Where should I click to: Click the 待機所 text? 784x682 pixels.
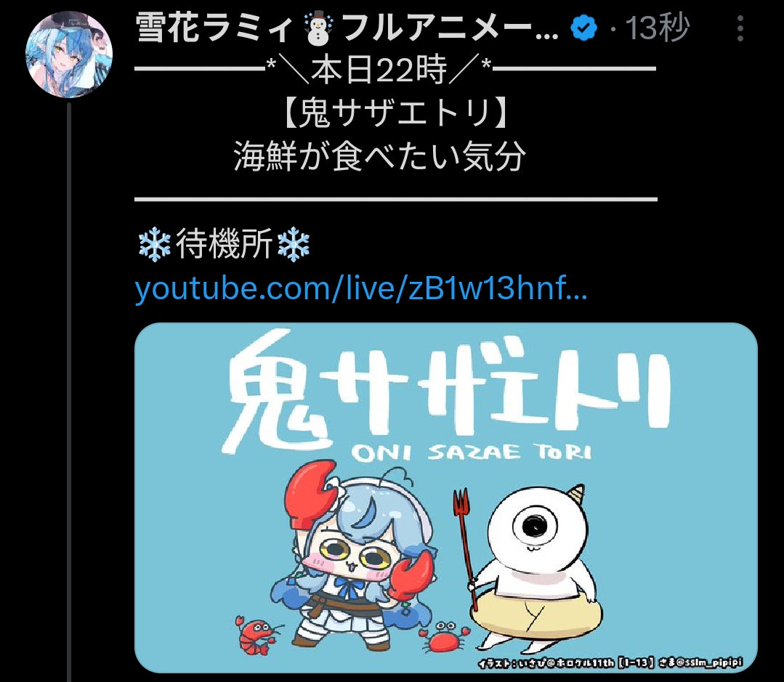coord(224,245)
